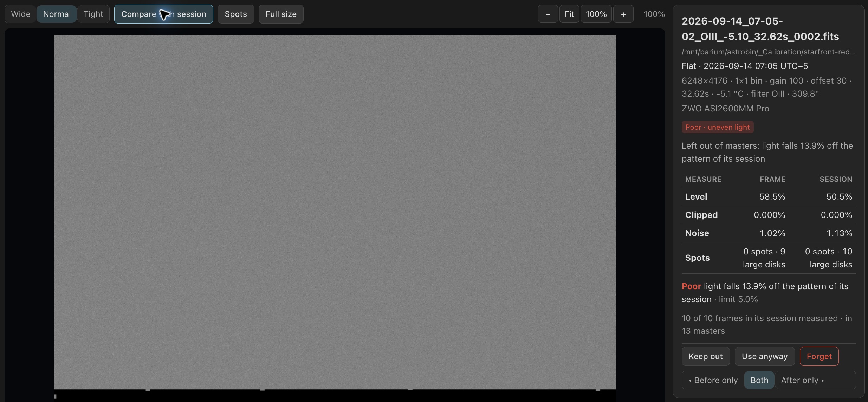Click the 'limit 5.0%' text
The height and width of the screenshot is (402, 868).
pyautogui.click(x=738, y=299)
